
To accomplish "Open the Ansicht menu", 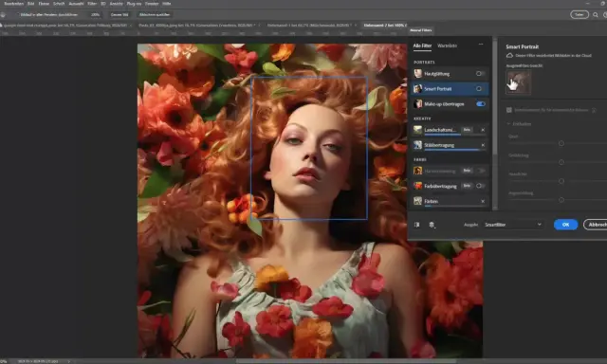I will click(x=116, y=4).
